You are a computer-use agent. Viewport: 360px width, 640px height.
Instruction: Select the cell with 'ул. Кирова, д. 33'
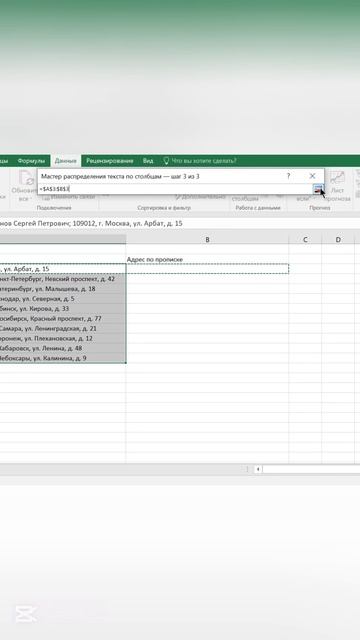[63, 309]
